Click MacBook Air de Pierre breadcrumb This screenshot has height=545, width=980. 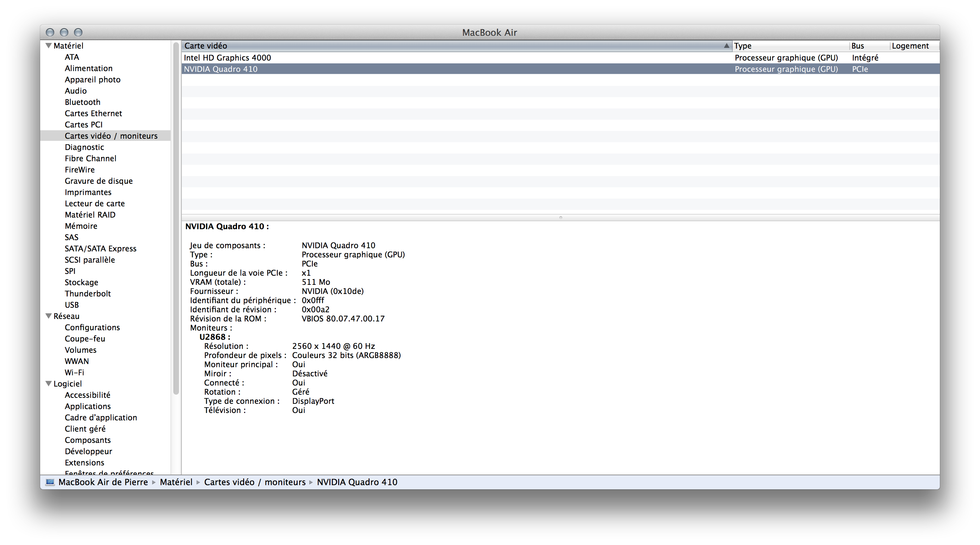pos(103,482)
